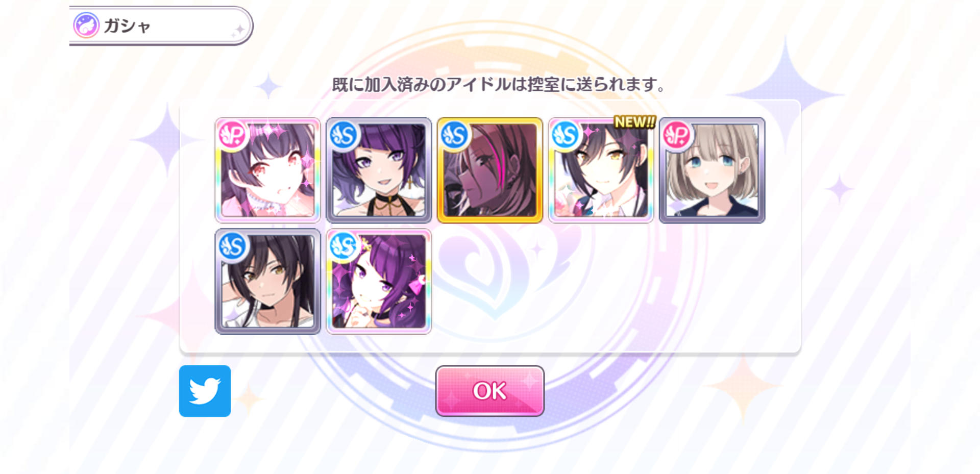Image resolution: width=980 pixels, height=474 pixels.
Task: Click the round purple gacha header icon
Action: click(86, 26)
